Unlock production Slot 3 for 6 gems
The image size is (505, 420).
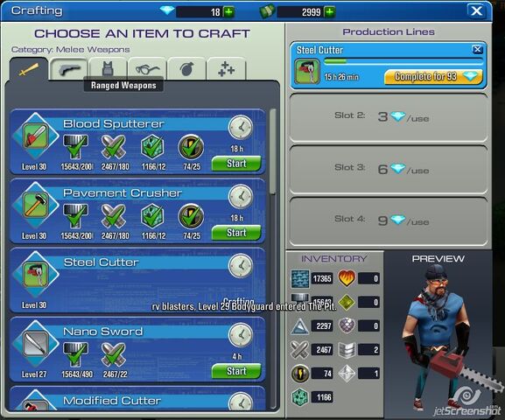coord(388,169)
